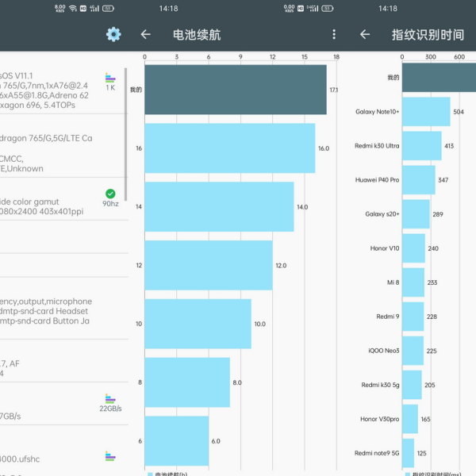Click the 504 value label
Viewport: 476px width, 476px height.
point(459,112)
